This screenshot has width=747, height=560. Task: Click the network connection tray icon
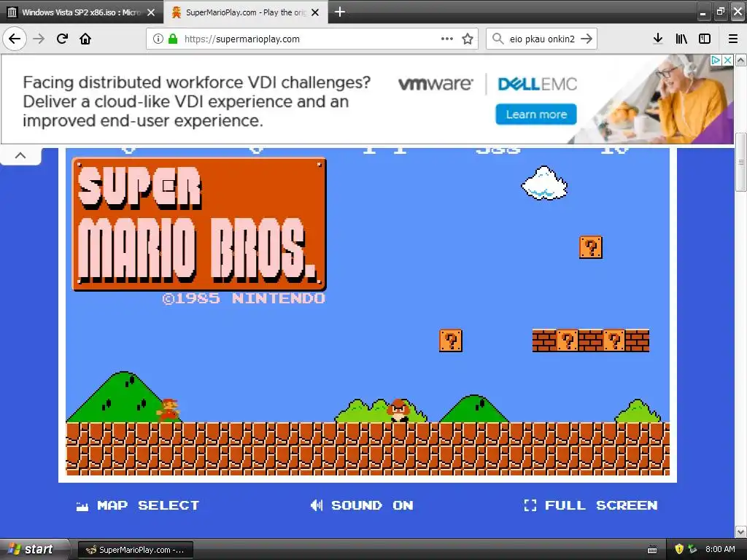coord(693,549)
